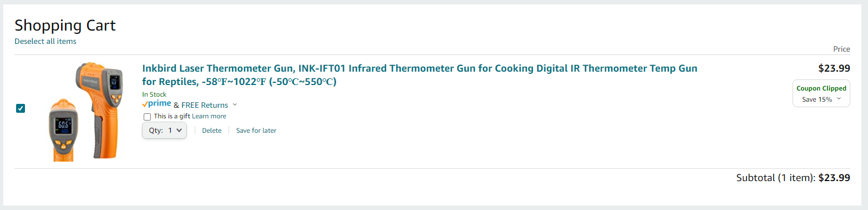Click the Shopping Cart heading

click(65, 25)
